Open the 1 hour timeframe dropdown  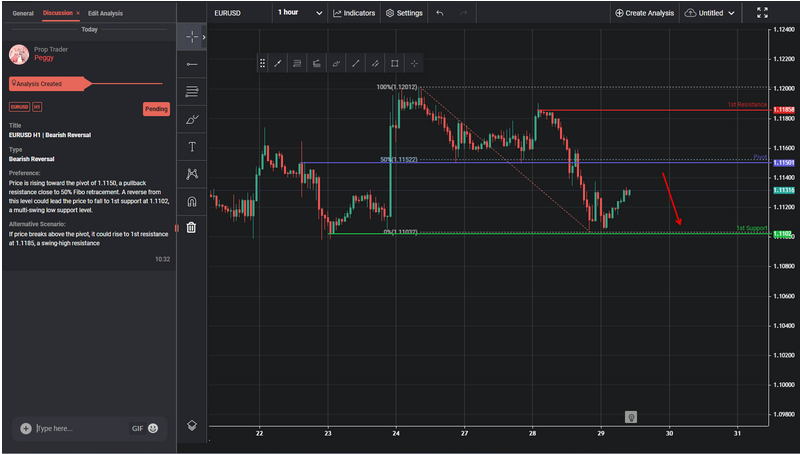tap(300, 13)
